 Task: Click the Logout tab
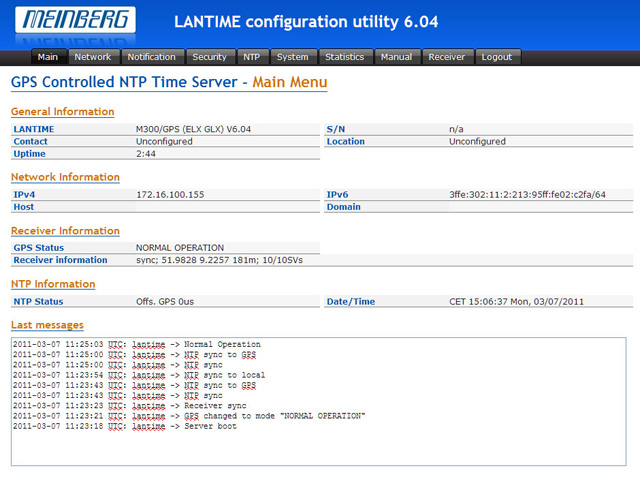pos(497,57)
